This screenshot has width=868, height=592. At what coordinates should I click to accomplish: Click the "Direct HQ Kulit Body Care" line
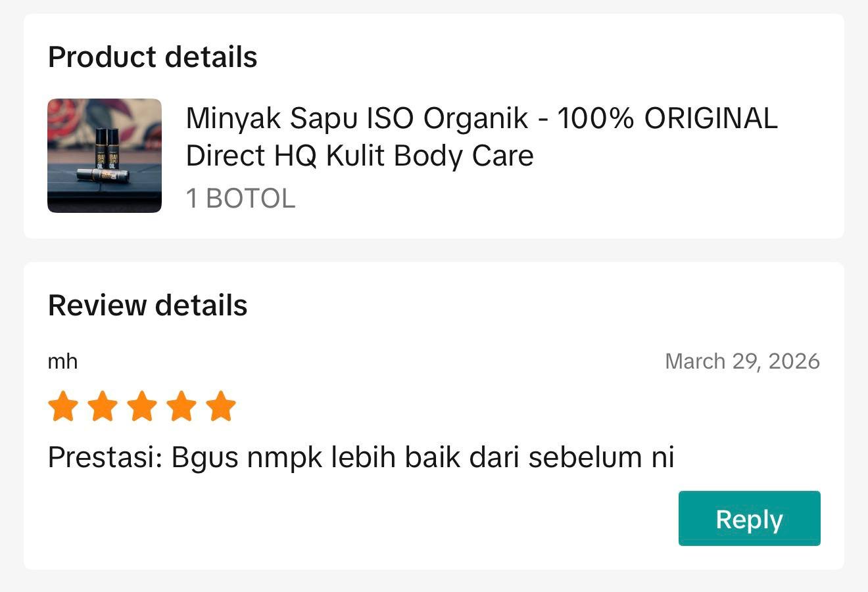click(x=360, y=156)
